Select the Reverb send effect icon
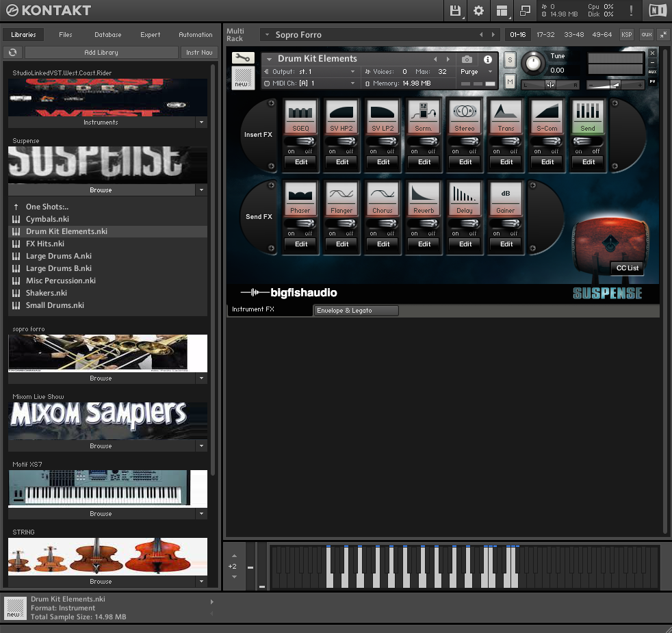The image size is (672, 633). point(424,199)
